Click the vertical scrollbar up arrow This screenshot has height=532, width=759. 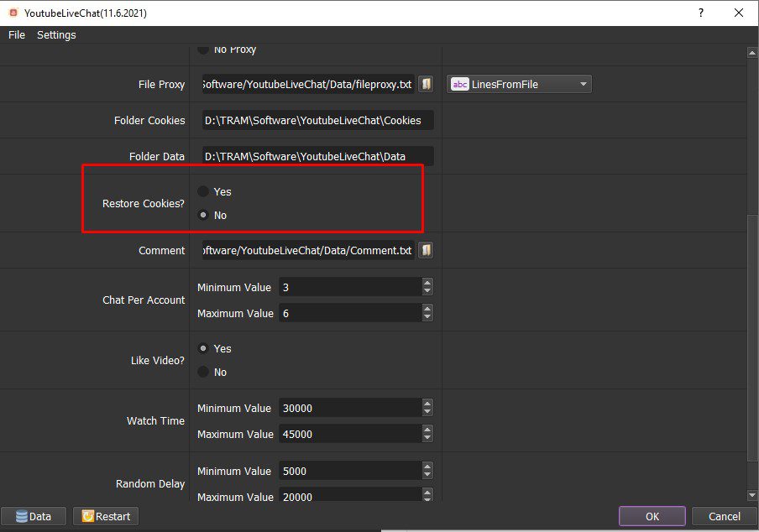click(x=752, y=52)
